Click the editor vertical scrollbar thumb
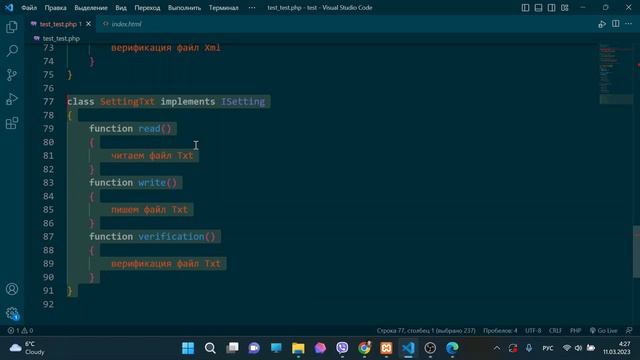This screenshot has width=640, height=360. (x=636, y=251)
